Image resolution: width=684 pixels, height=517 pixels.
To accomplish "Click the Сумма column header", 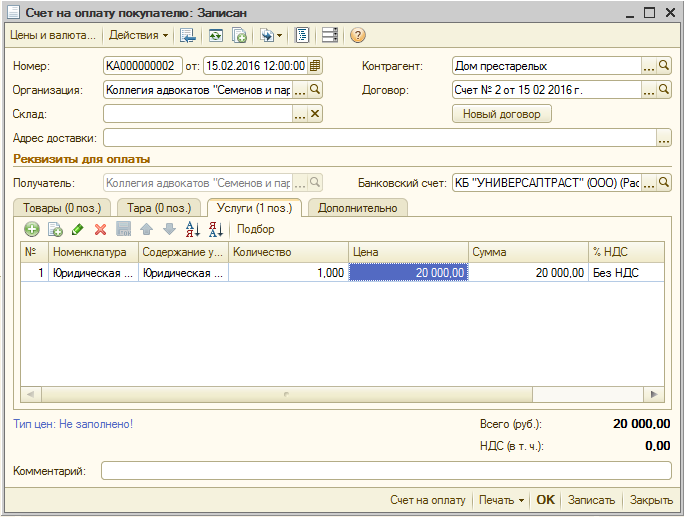I will click(x=528, y=252).
